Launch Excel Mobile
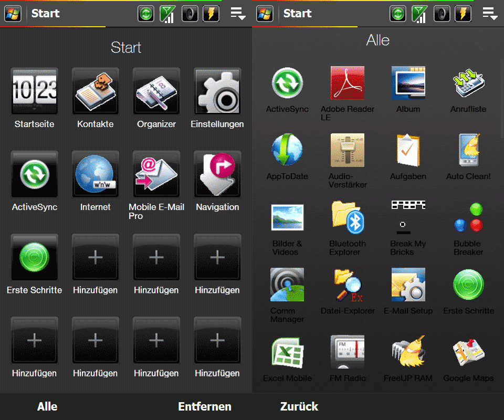Screen dimensions: 504x420 click(287, 352)
